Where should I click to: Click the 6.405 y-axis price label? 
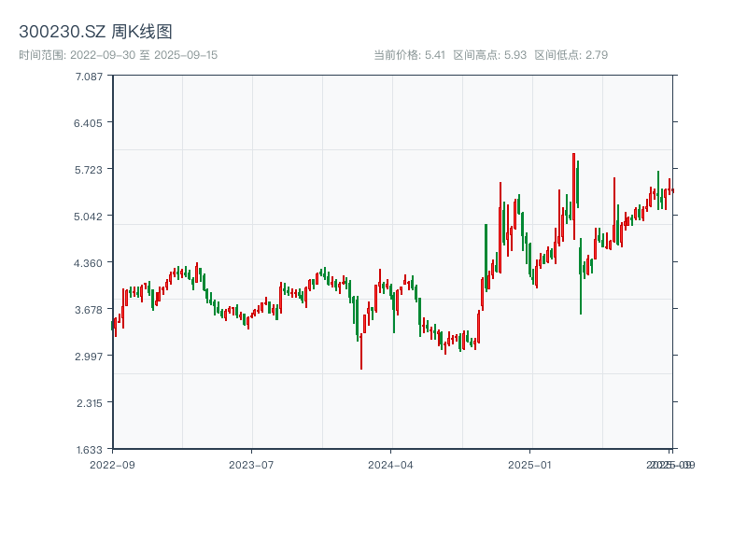tap(90, 122)
